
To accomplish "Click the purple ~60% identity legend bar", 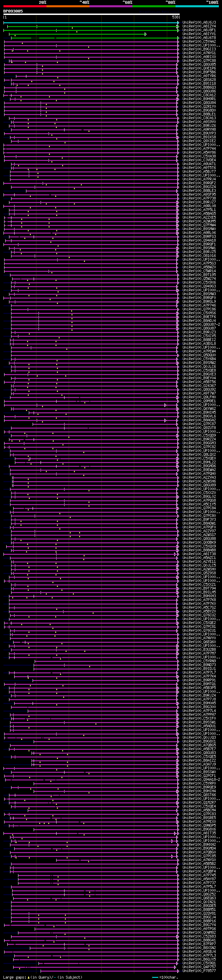I will [111, 6].
